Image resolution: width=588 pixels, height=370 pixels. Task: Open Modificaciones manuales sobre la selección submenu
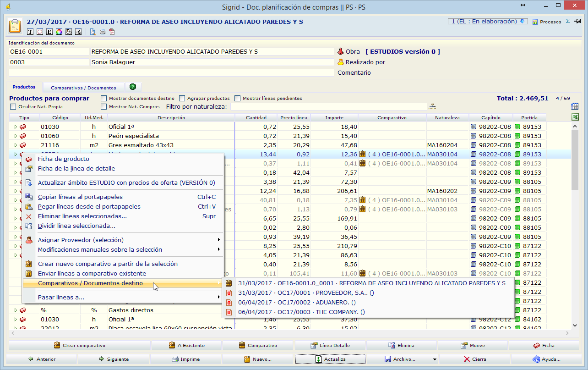tap(123, 249)
